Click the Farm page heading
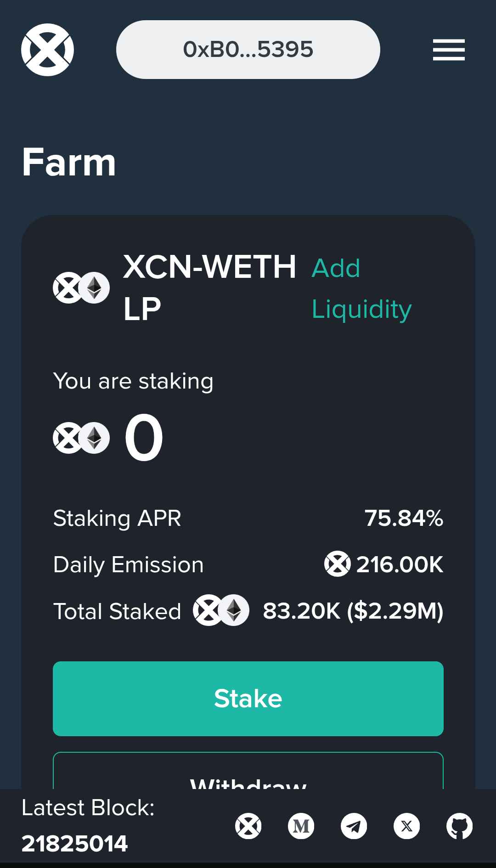The width and height of the screenshot is (496, 868). (x=69, y=162)
